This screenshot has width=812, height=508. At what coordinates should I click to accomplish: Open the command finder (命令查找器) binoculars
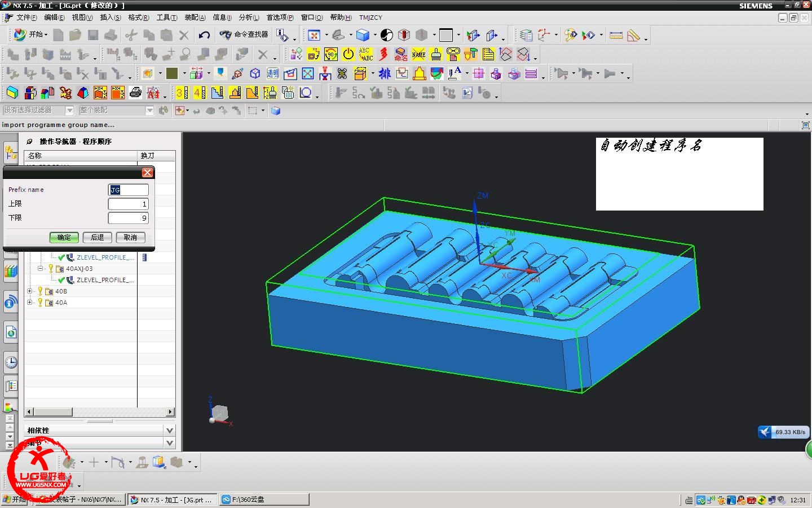click(x=244, y=35)
